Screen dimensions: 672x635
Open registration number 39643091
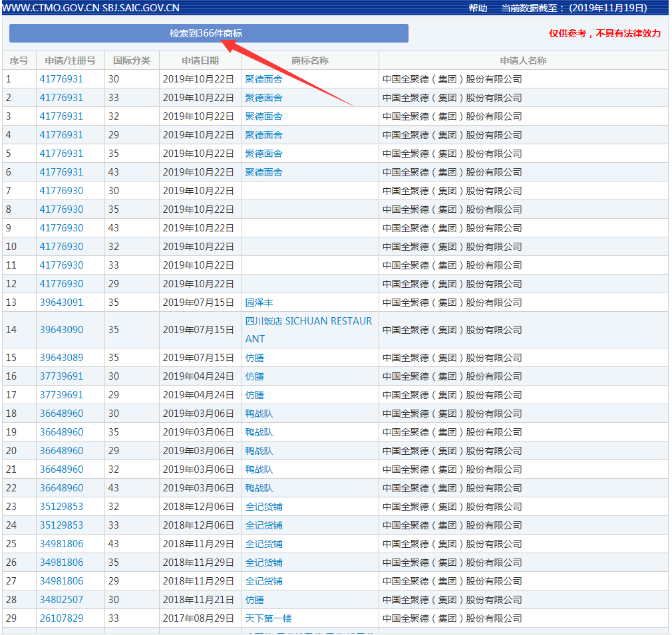[61, 303]
